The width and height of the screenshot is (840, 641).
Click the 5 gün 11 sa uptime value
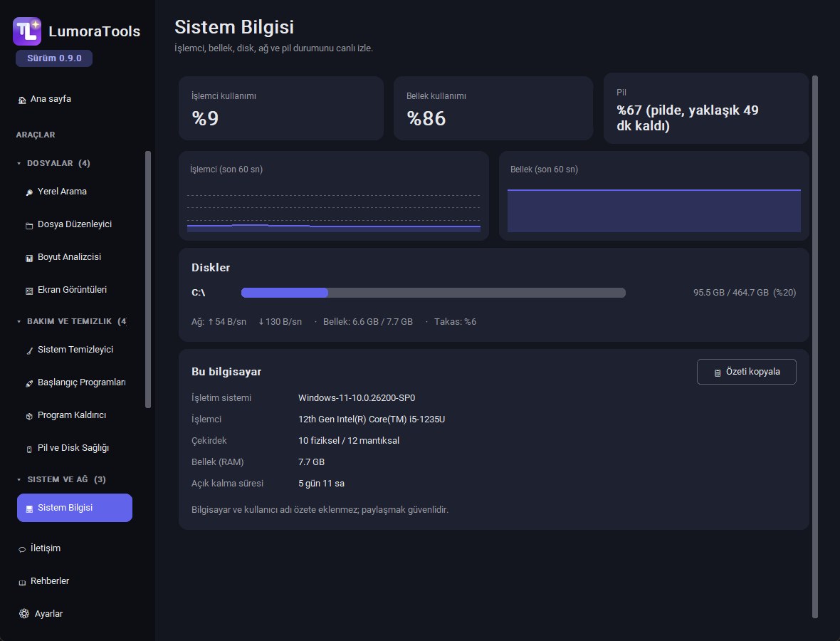coord(322,484)
